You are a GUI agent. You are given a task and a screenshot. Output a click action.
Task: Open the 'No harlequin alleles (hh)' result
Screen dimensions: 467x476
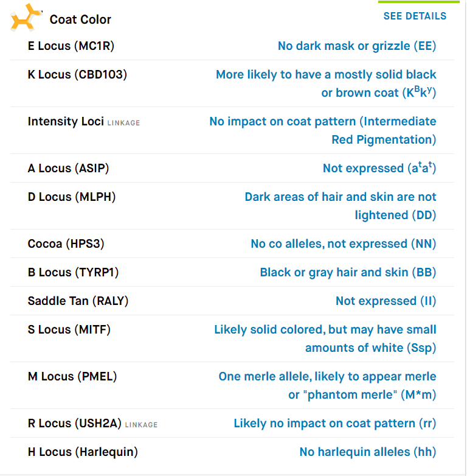point(368,452)
